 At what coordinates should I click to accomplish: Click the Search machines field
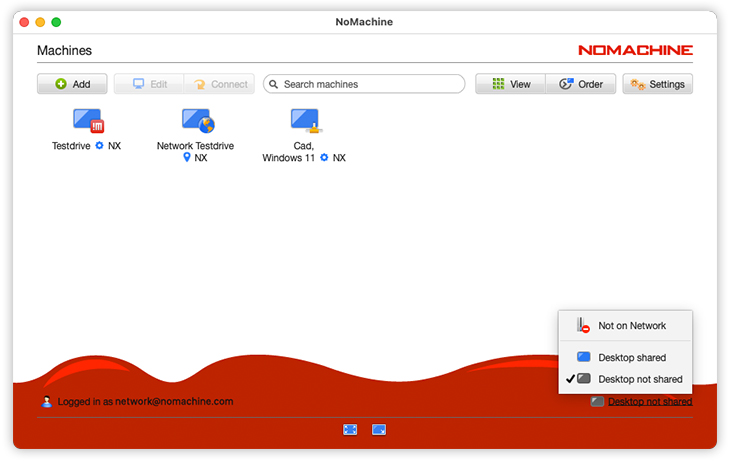coord(365,84)
